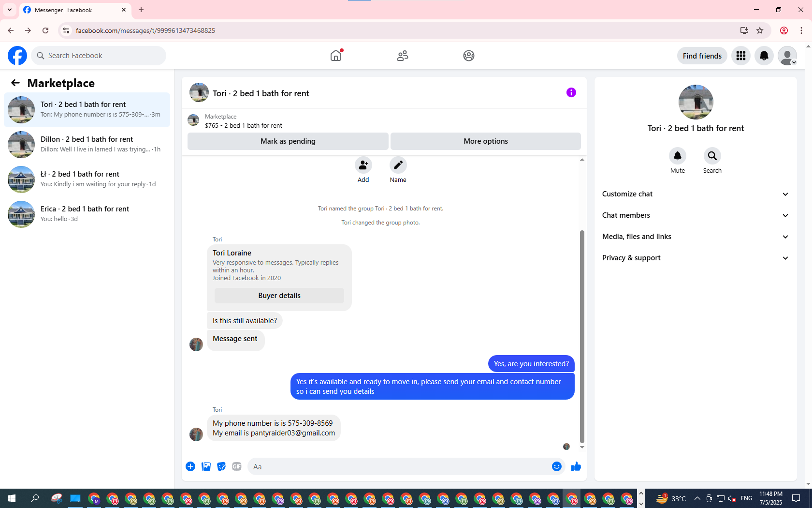This screenshot has height=508, width=812.
Task: Open emoji picker in message box
Action: point(557,466)
